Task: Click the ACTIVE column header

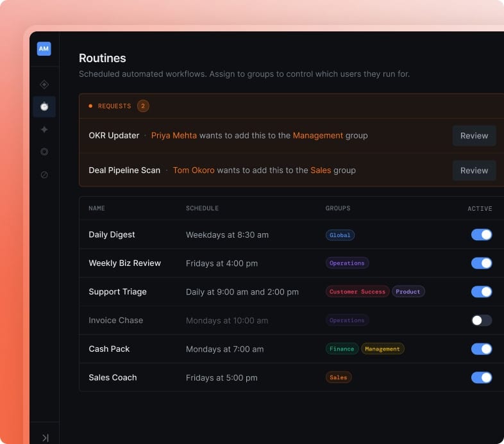Action: pos(480,208)
